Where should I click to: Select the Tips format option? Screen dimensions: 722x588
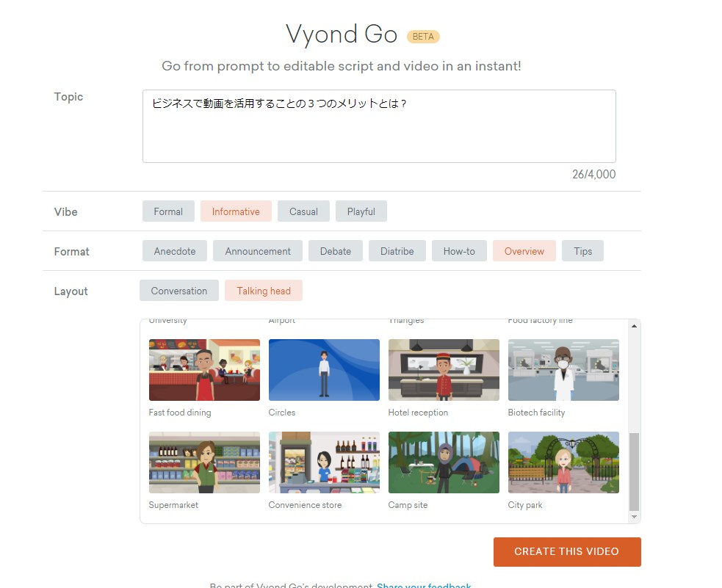[x=582, y=251]
